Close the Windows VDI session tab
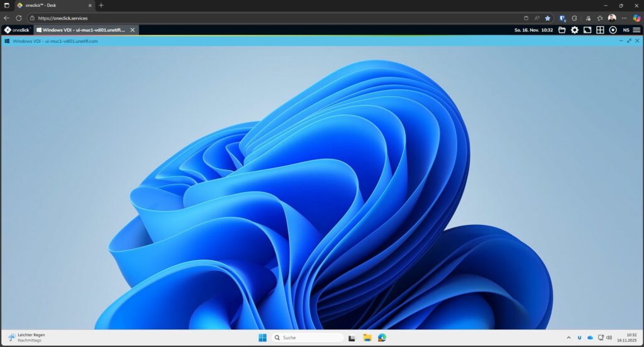The width and height of the screenshot is (644, 347). click(x=132, y=30)
